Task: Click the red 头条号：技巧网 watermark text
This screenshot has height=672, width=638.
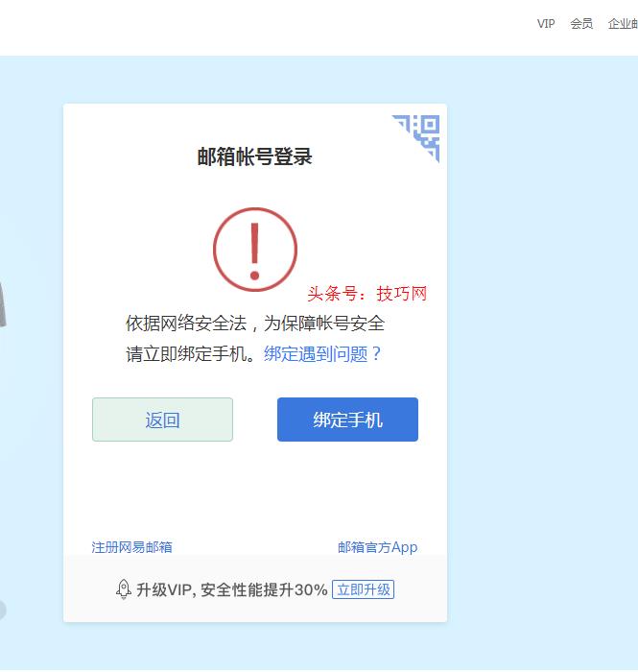Action: coord(366,294)
